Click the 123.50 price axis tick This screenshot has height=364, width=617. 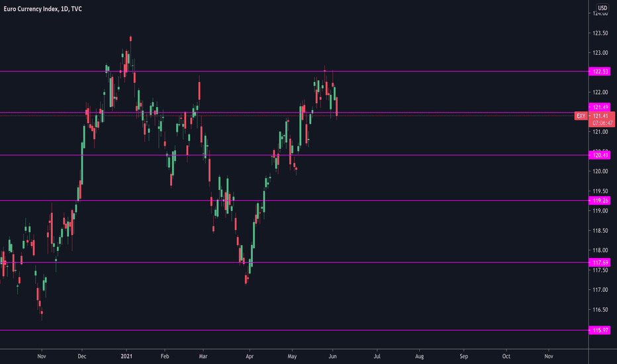(x=600, y=33)
